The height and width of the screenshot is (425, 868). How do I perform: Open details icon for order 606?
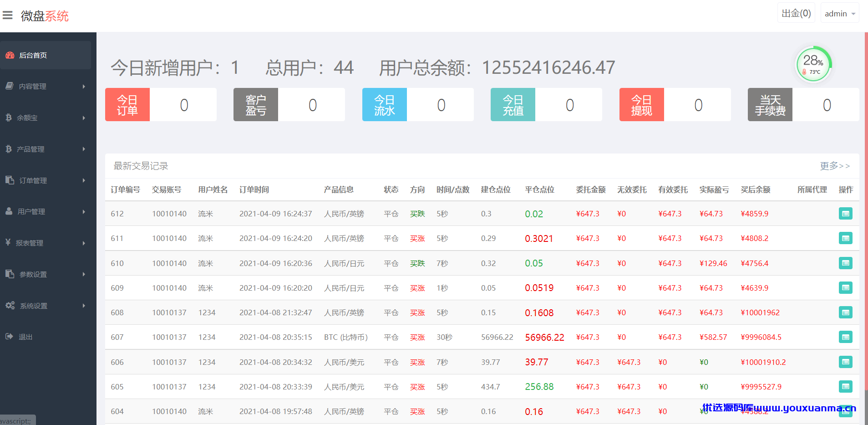pyautogui.click(x=845, y=362)
